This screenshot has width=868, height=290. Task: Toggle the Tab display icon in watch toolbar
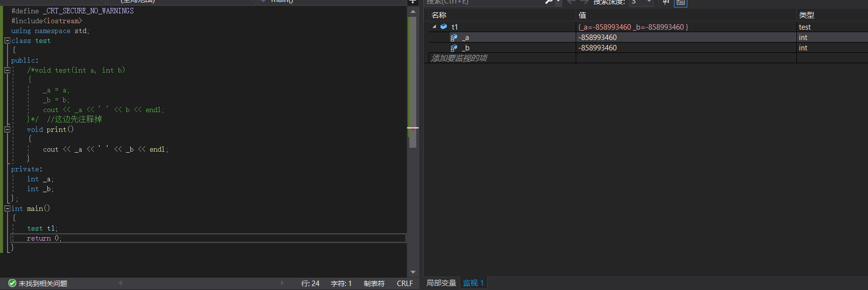click(x=680, y=2)
